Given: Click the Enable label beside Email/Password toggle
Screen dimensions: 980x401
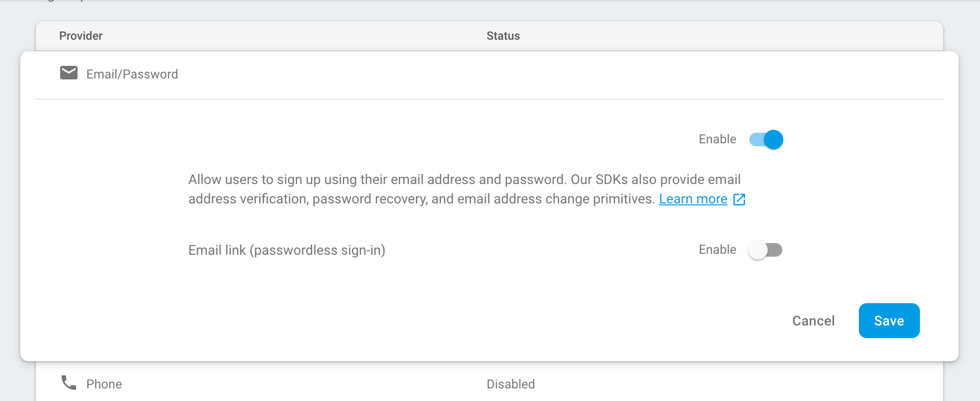Looking at the screenshot, I should point(717,139).
